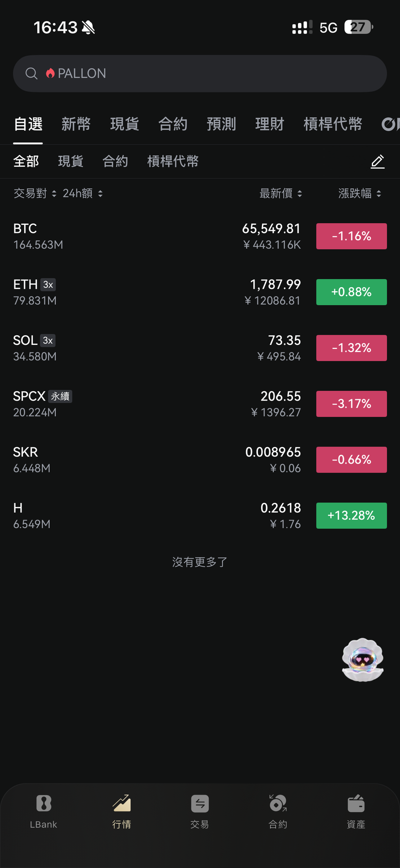The image size is (400, 868).
Task: Sort by 24h額 volume column
Action: (x=82, y=194)
